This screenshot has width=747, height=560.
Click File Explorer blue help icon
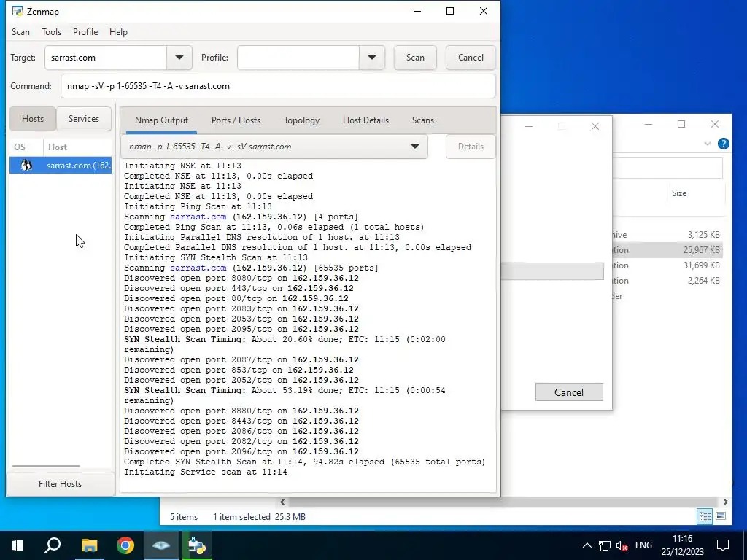723,144
